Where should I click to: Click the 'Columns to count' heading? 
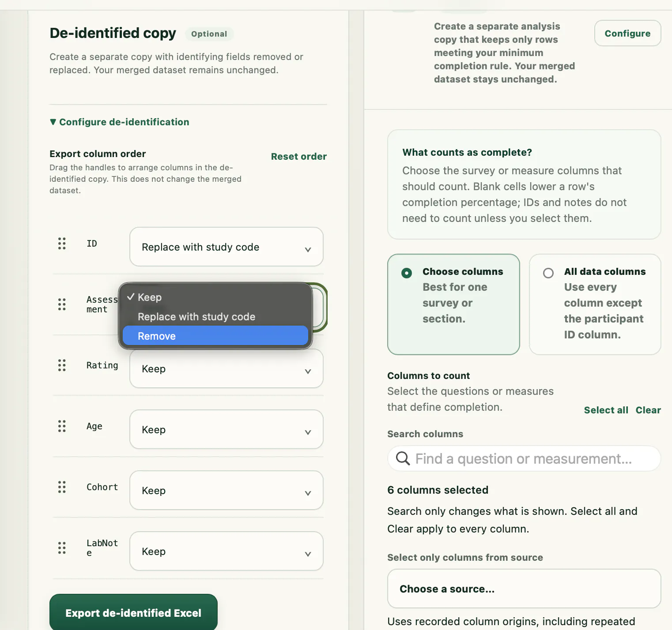(429, 376)
